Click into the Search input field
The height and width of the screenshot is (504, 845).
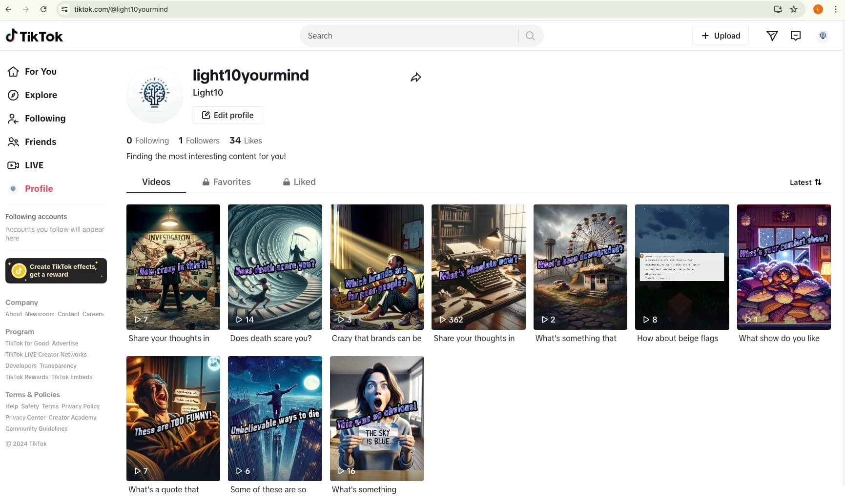[409, 36]
